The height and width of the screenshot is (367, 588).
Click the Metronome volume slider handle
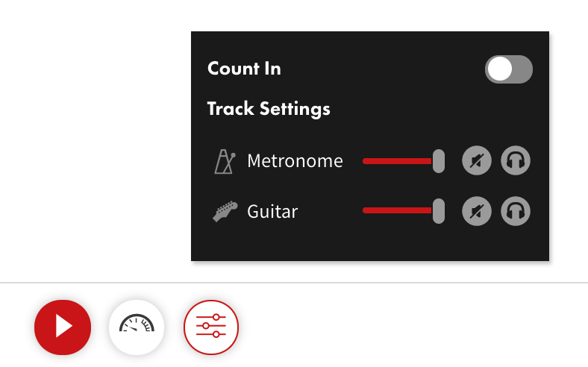[x=438, y=161]
